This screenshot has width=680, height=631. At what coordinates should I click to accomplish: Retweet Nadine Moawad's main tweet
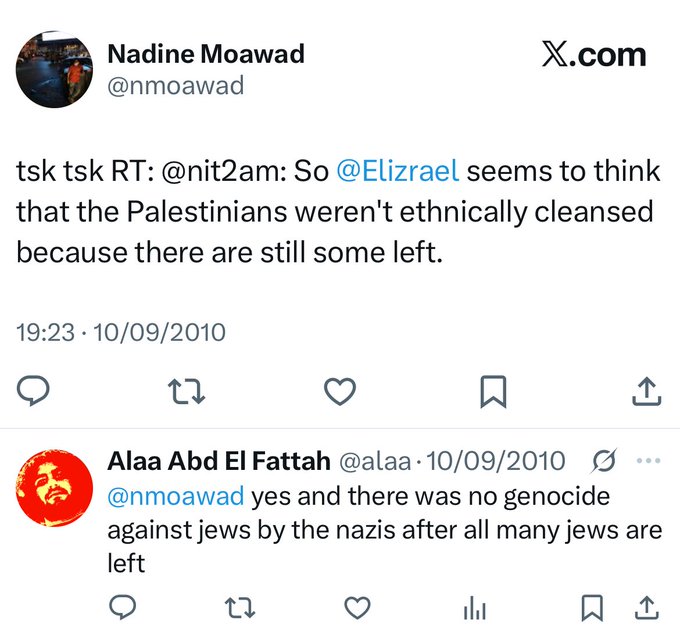188,391
